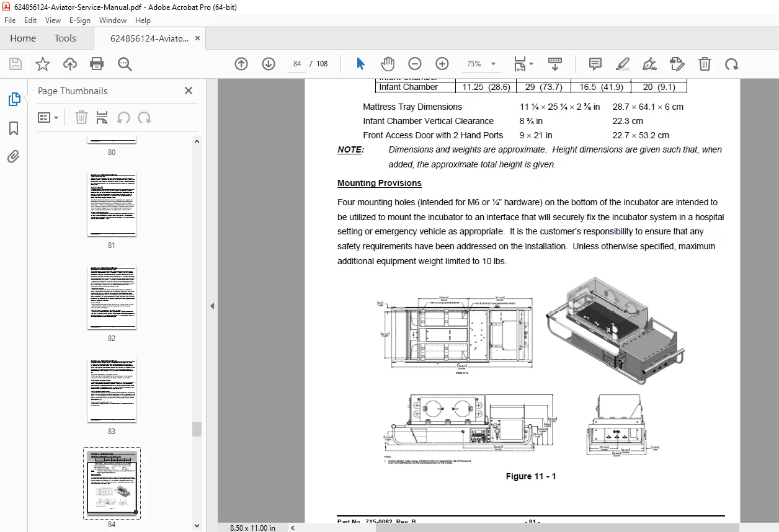Zoom out with the minus icon
779x532 pixels.
415,64
